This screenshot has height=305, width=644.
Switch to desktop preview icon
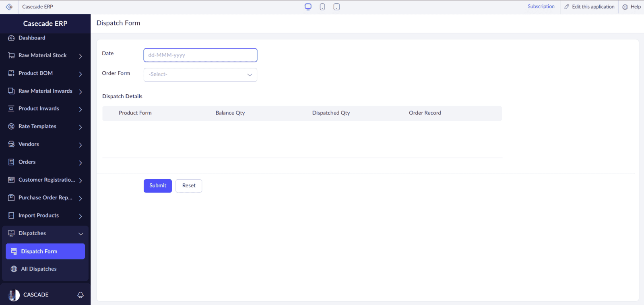coord(308,7)
